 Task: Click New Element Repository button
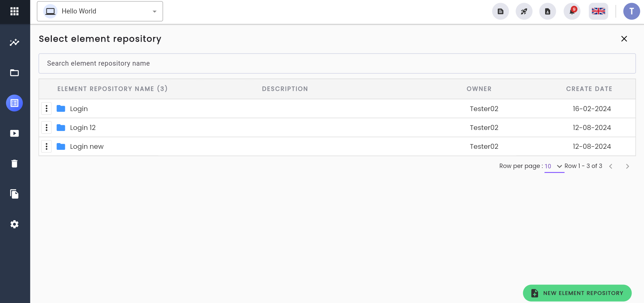577,293
